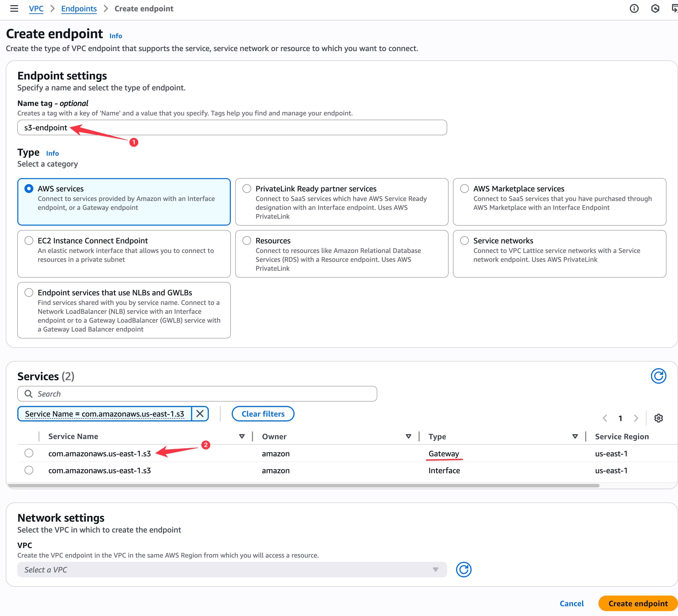Sort by Owner column arrow
Image resolution: width=678 pixels, height=616 pixels.
pyautogui.click(x=408, y=436)
